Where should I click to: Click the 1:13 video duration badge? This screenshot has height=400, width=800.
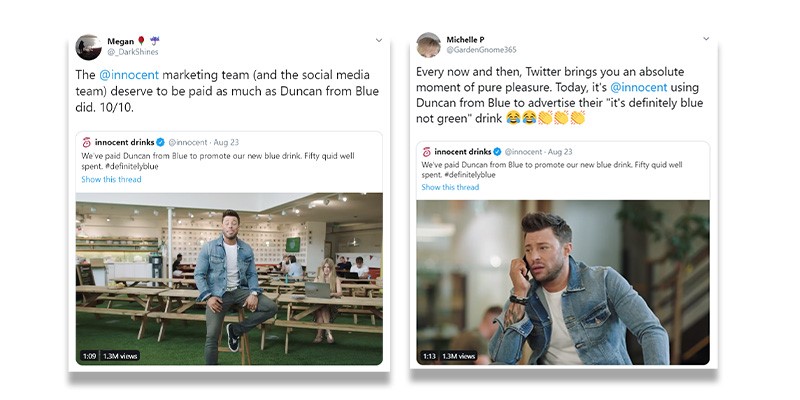click(x=429, y=356)
